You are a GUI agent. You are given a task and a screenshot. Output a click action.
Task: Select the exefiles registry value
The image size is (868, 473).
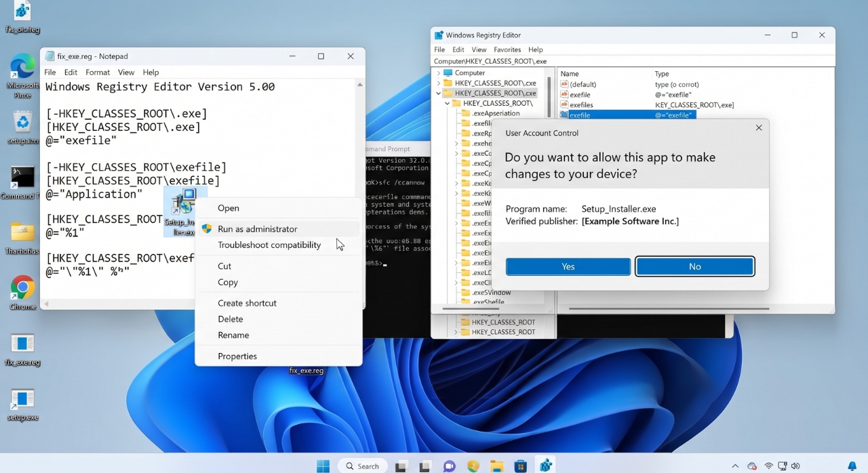point(581,105)
